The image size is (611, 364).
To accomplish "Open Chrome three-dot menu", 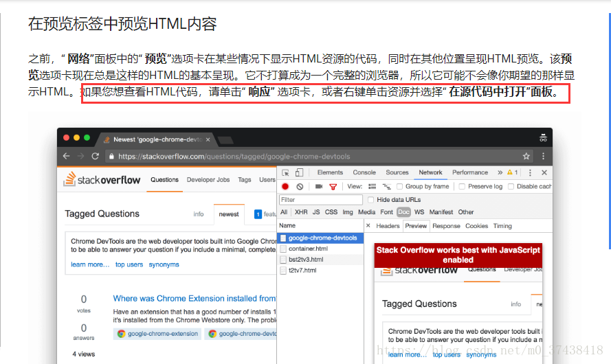I will click(543, 156).
